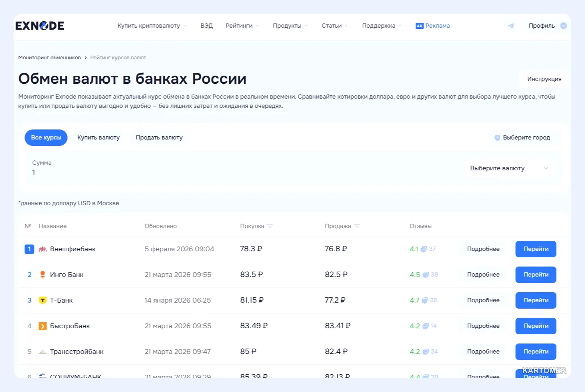Click Подробнее for Инго Банк

(483, 275)
